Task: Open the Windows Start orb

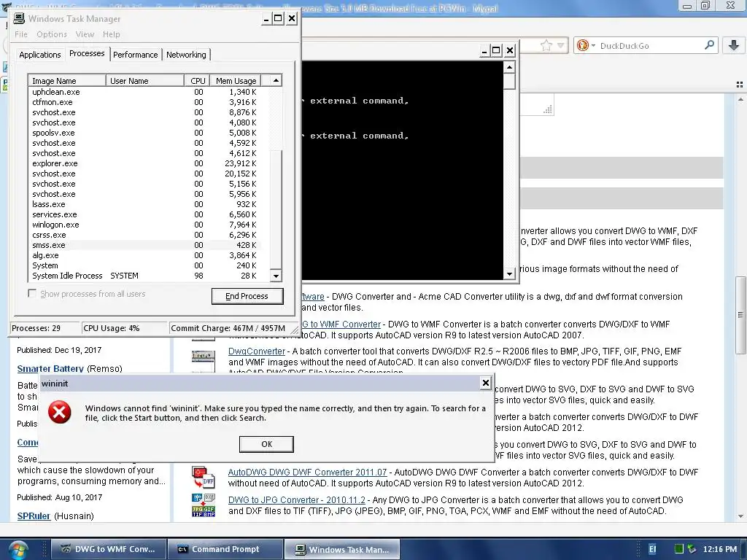Action: (18, 550)
